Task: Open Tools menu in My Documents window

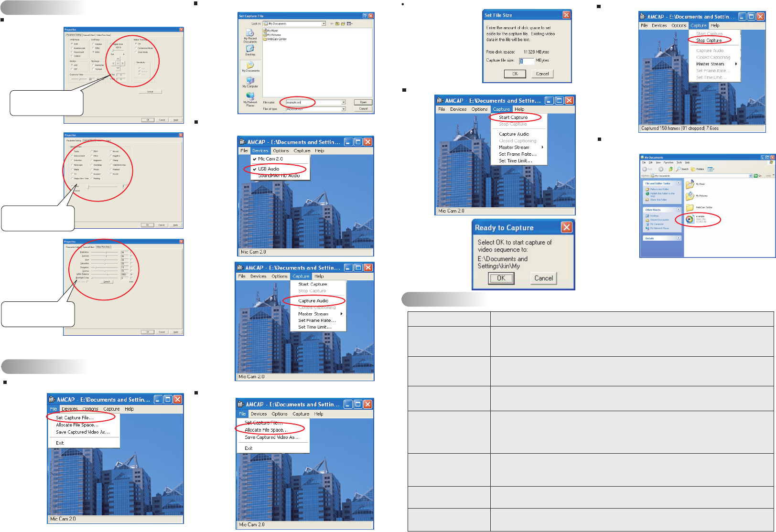Action: [679, 162]
